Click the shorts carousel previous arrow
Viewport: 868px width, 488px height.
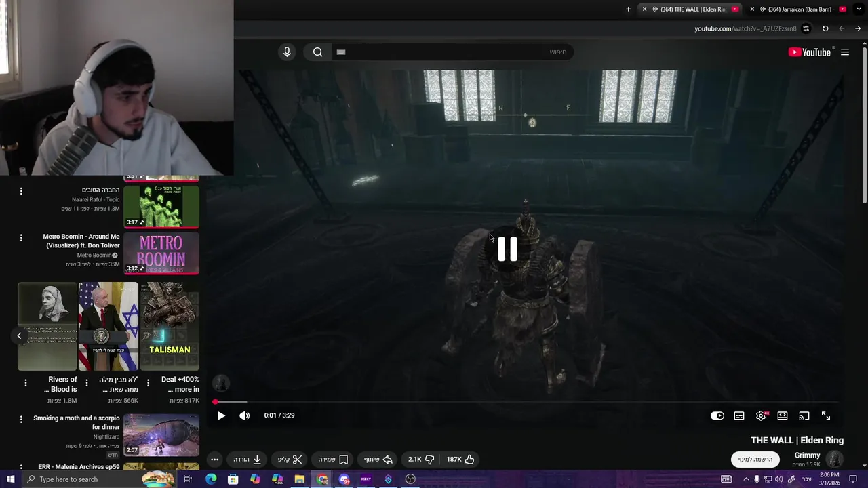(x=19, y=335)
